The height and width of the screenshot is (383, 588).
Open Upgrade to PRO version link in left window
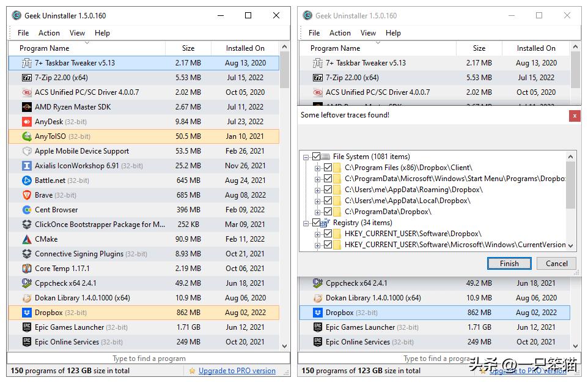237,371
